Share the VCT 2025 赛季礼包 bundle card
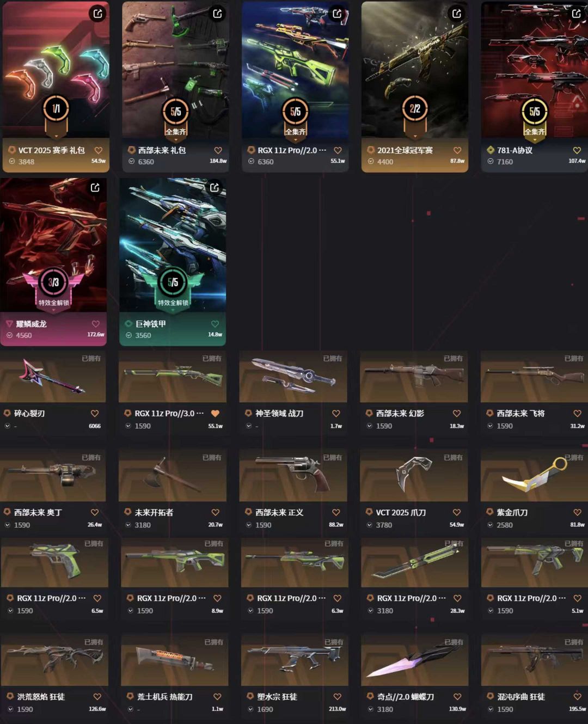 point(97,14)
